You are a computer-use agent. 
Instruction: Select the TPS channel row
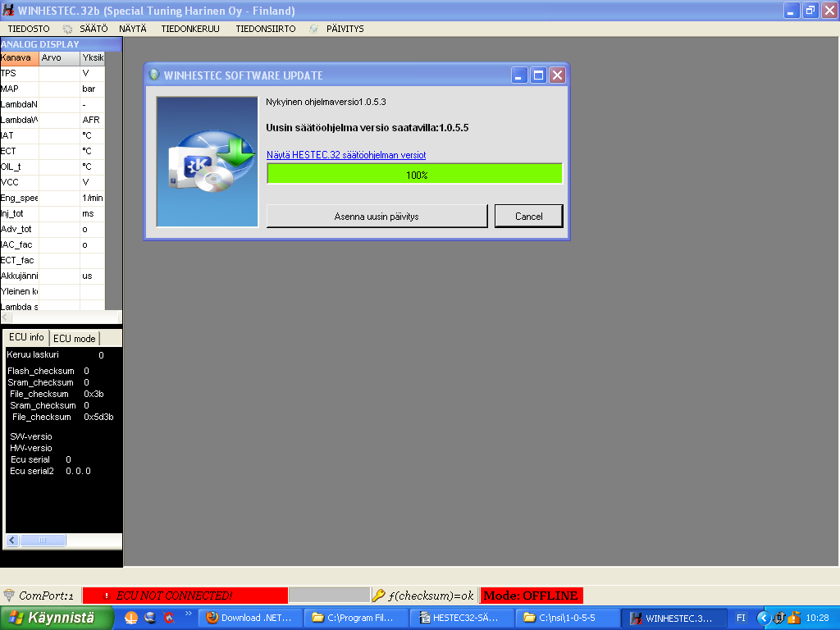(x=52, y=73)
